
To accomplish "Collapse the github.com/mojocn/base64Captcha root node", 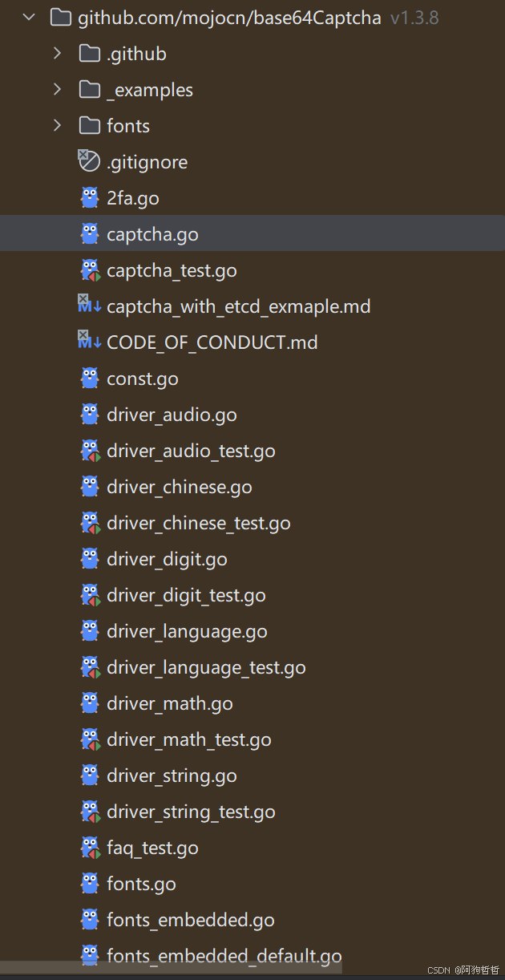I will click(x=30, y=17).
